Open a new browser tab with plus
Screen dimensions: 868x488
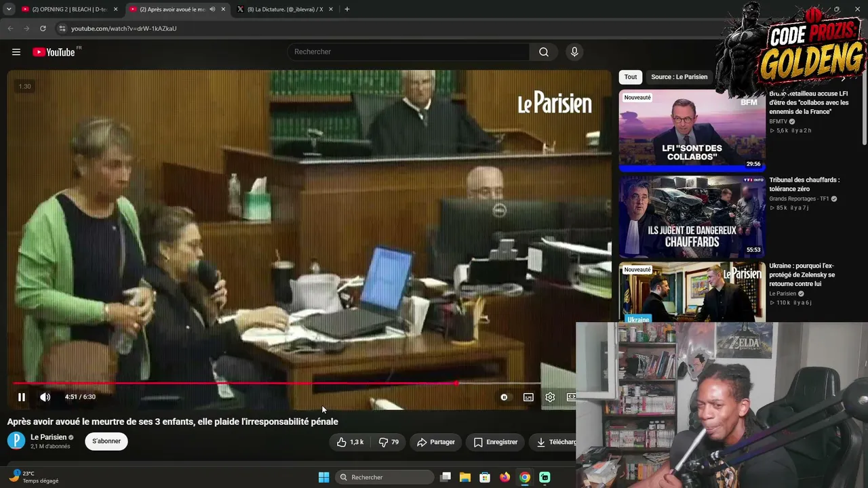(x=347, y=9)
